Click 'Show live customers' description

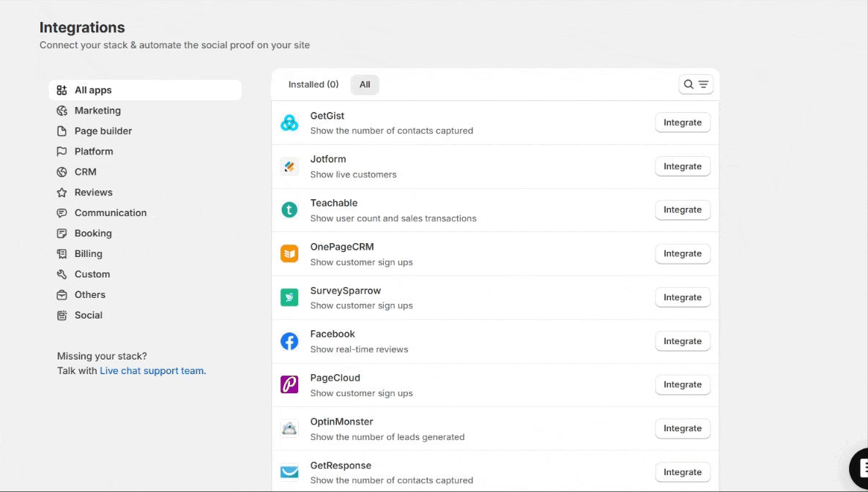coord(353,175)
